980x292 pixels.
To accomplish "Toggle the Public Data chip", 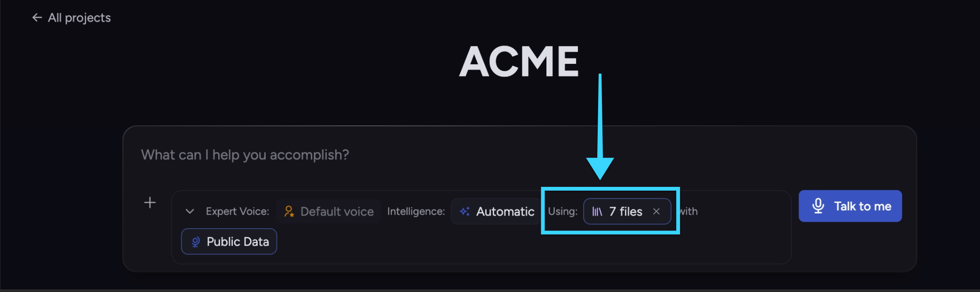I will click(229, 241).
